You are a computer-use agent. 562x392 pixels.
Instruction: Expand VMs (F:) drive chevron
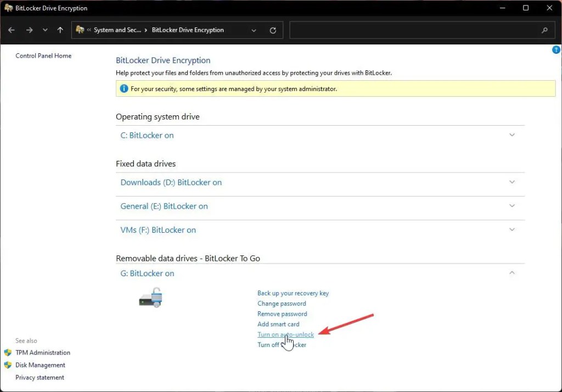[512, 229]
